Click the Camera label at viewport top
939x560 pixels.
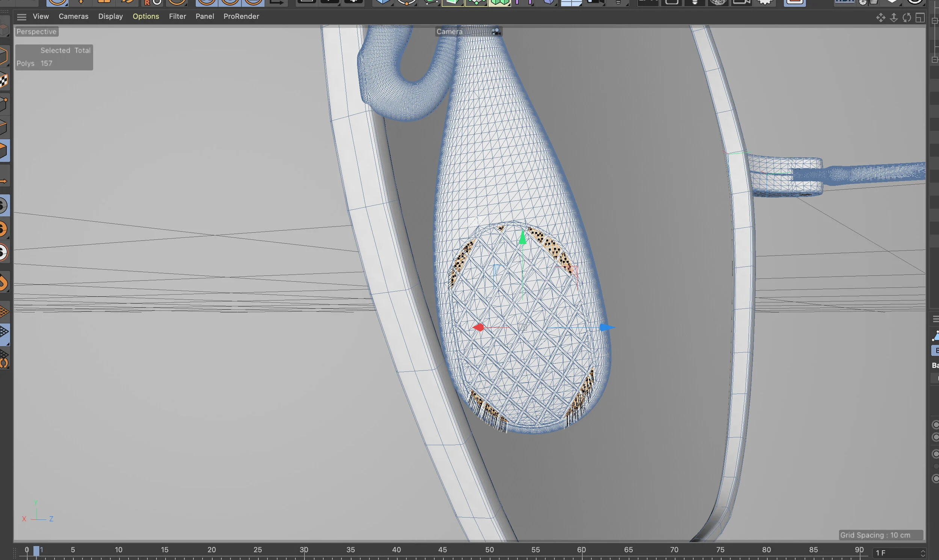pyautogui.click(x=449, y=32)
